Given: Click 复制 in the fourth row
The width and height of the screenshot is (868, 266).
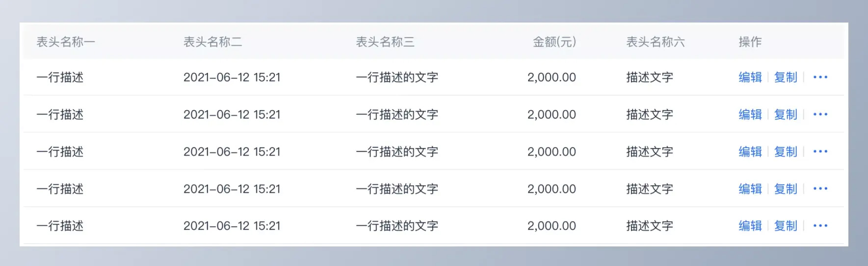Looking at the screenshot, I should click(786, 189).
